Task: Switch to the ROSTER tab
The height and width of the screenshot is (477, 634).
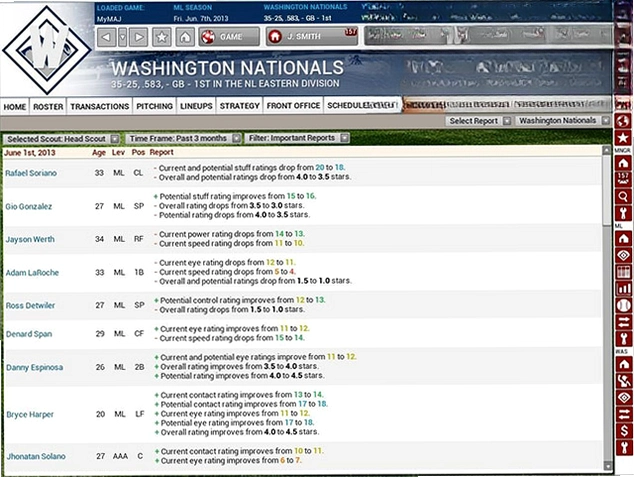Action: tap(48, 107)
